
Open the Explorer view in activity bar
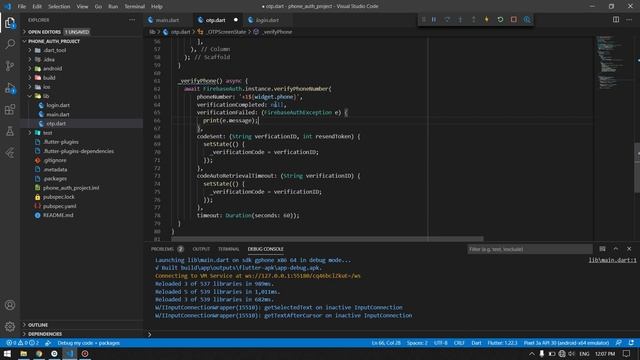tap(10, 22)
